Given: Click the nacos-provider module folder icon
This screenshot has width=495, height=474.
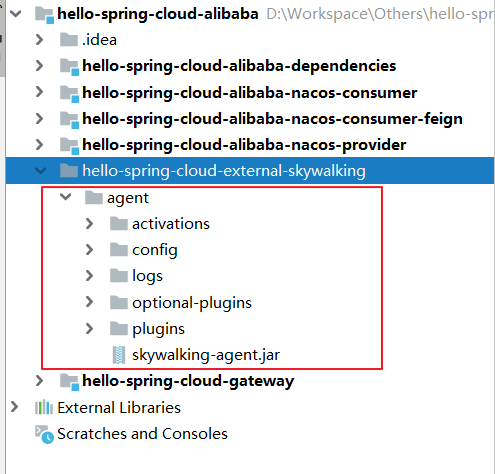Looking at the screenshot, I should tap(69, 146).
